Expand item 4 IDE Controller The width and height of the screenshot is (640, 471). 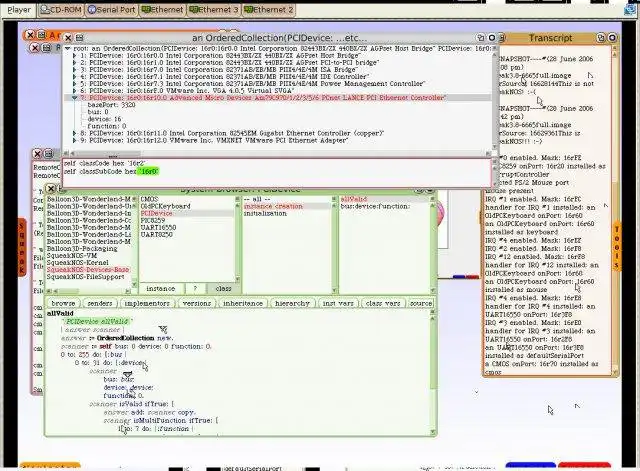point(75,76)
